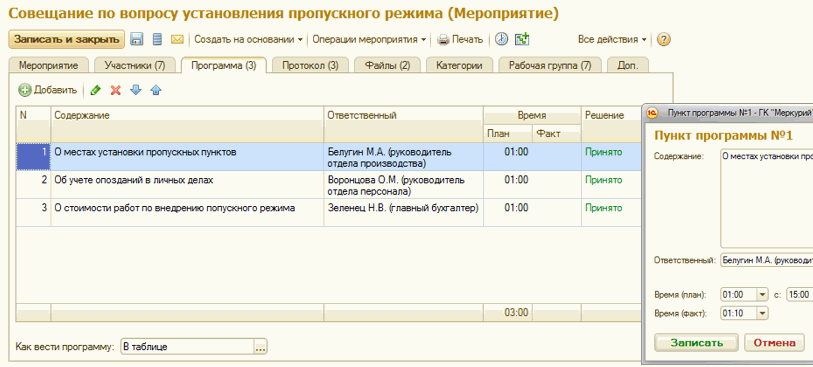Open the Протокол (3) tab

[x=310, y=66]
